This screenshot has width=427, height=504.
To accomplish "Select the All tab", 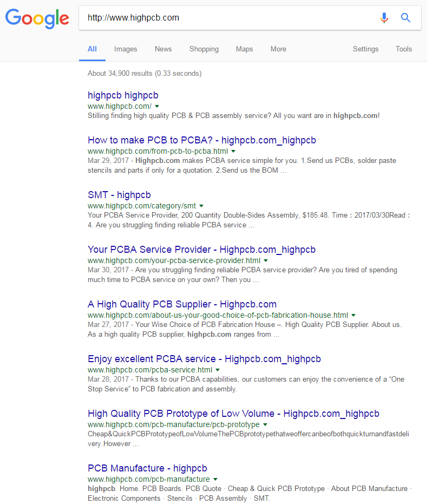I will [x=92, y=49].
